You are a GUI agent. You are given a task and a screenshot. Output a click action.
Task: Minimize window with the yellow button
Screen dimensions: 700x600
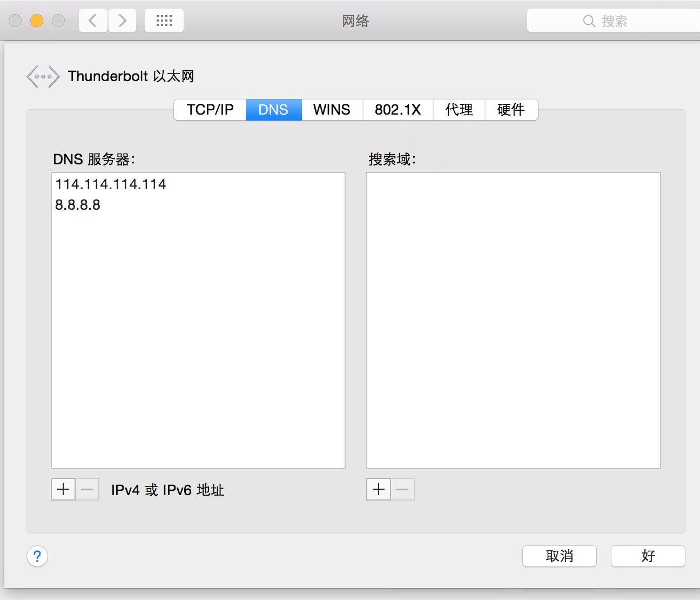pos(37,21)
